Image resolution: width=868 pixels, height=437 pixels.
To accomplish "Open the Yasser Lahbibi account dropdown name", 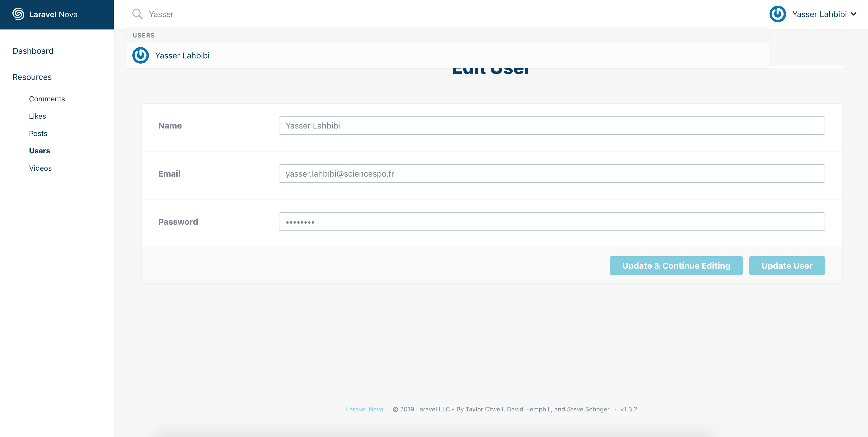I will click(819, 14).
